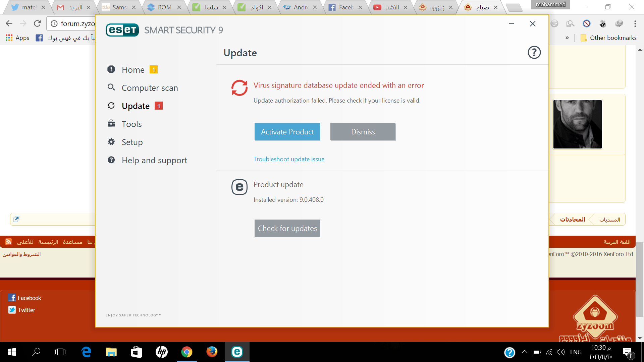Open Other bookmarks folder

click(x=608, y=38)
